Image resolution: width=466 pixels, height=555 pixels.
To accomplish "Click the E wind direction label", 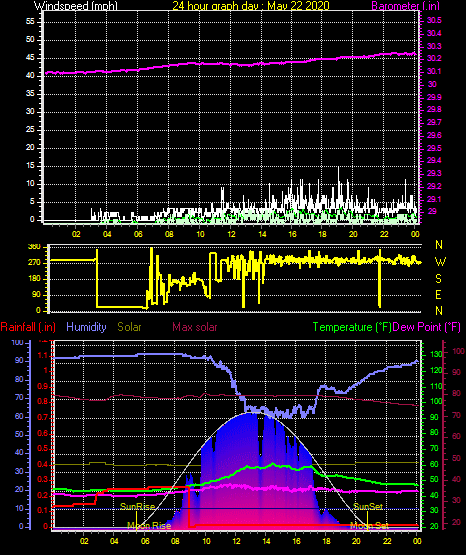I will coord(438,294).
